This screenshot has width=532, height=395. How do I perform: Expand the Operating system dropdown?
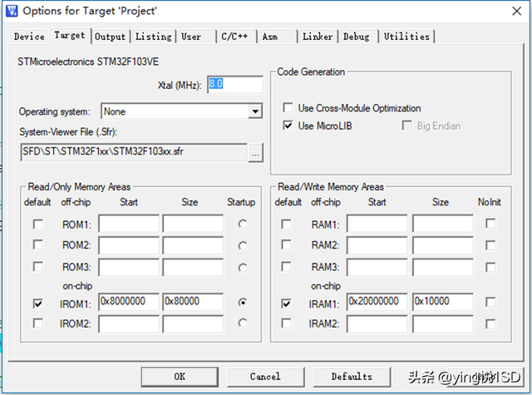[255, 111]
